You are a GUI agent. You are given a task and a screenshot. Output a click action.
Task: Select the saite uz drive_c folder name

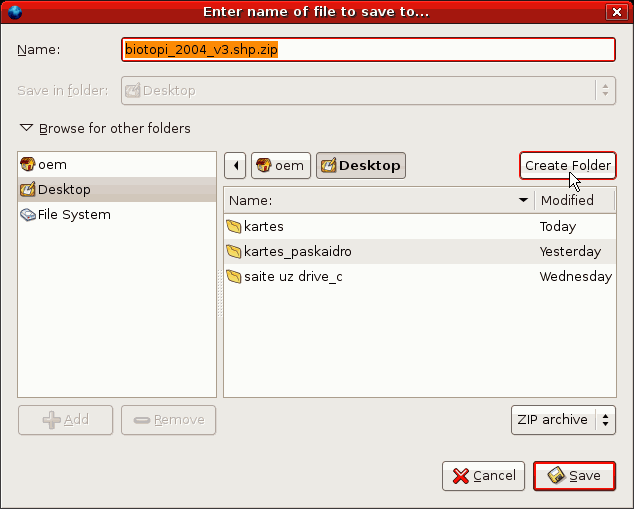293,277
